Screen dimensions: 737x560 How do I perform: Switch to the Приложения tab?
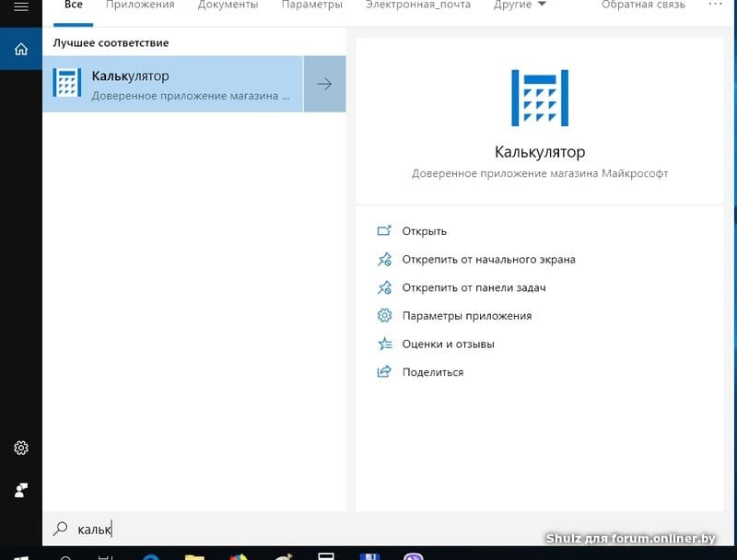[140, 5]
